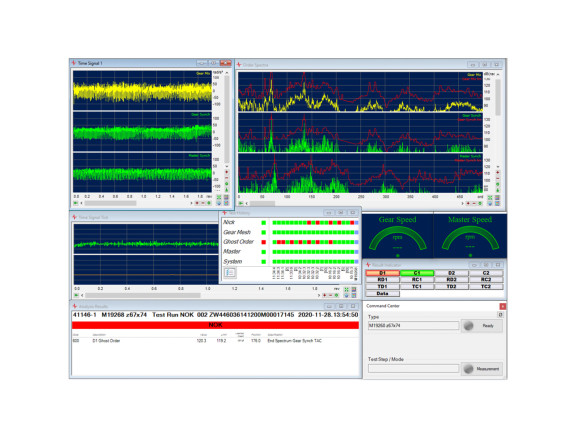583x438 pixels.
Task: Select the D1 result indicator button
Action: [x=383, y=273]
